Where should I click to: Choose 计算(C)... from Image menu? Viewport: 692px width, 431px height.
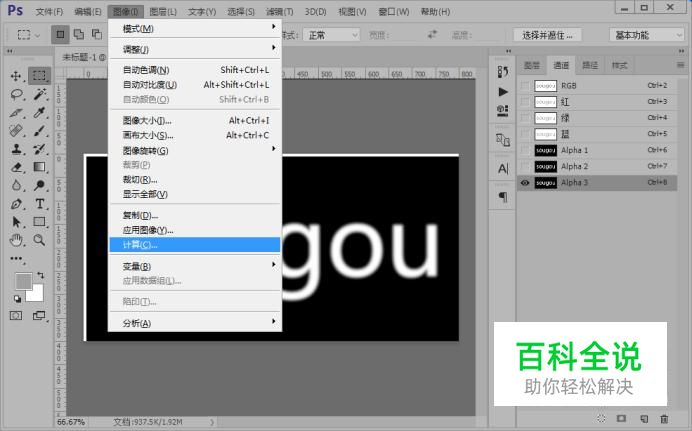(195, 244)
